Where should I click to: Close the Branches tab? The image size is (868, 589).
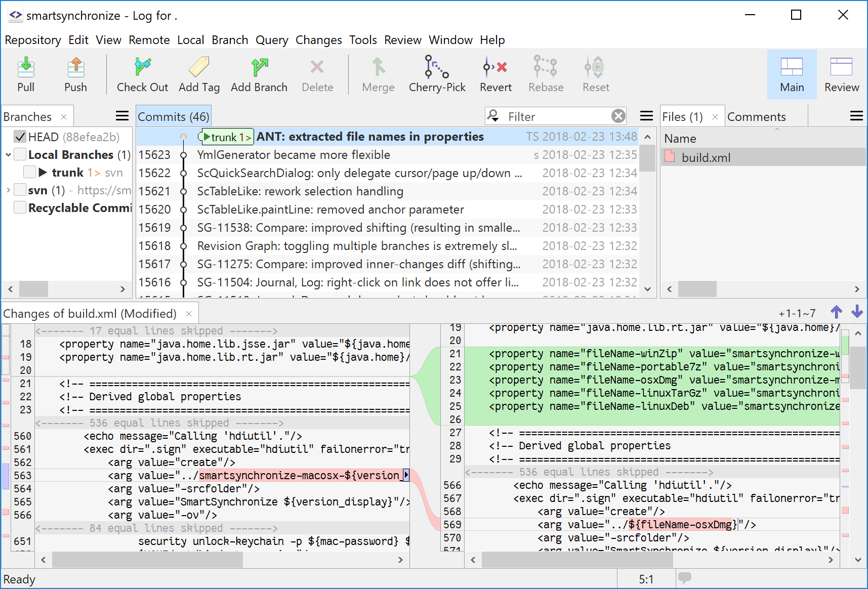pos(64,117)
